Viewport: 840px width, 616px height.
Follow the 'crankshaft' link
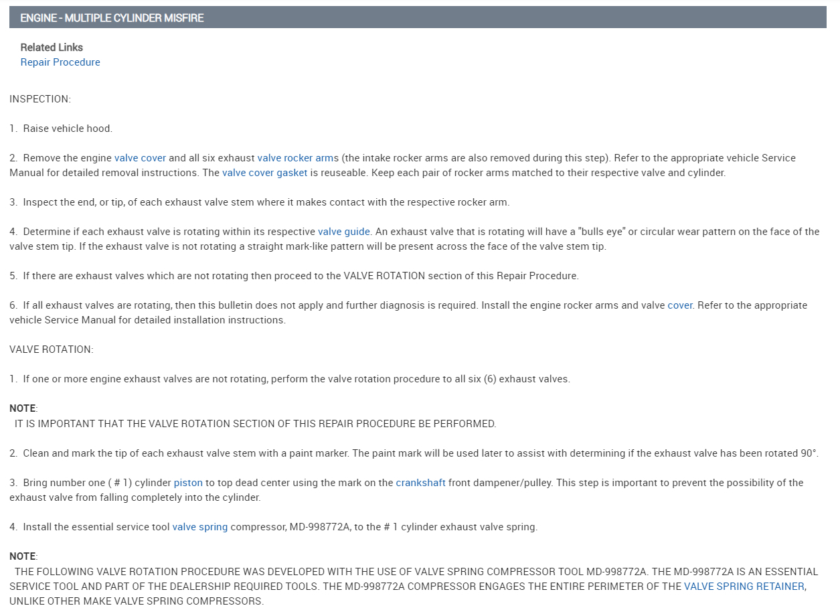(x=420, y=483)
